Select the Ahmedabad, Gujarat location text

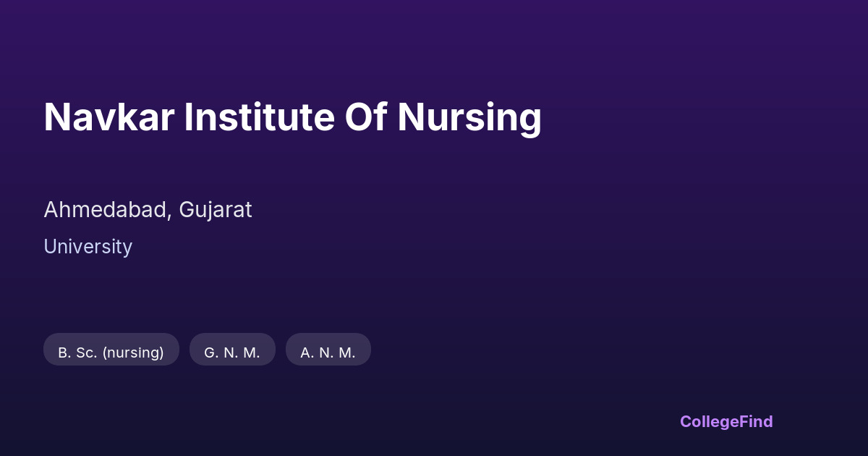pos(148,210)
